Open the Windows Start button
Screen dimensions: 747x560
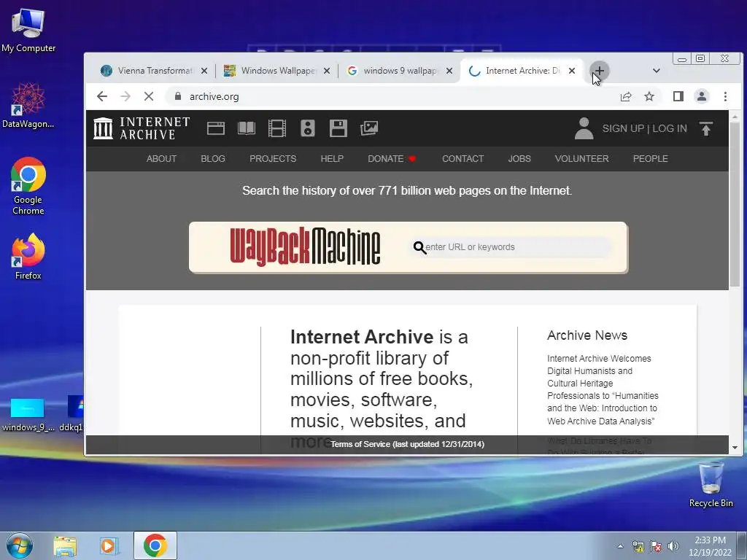coord(19,545)
